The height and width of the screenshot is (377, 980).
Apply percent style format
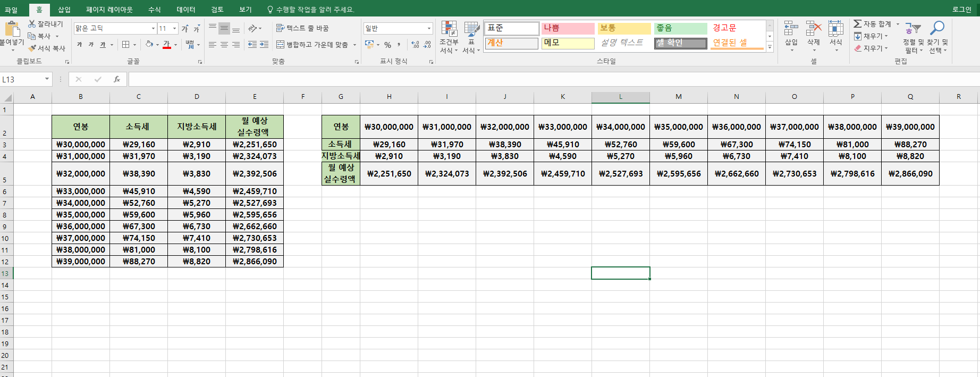coord(388,45)
